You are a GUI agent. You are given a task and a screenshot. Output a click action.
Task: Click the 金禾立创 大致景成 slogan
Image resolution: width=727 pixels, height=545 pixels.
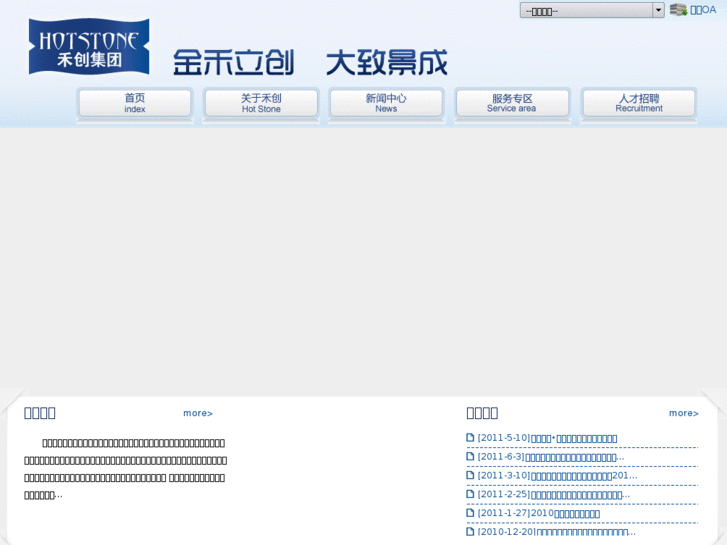pyautogui.click(x=310, y=63)
